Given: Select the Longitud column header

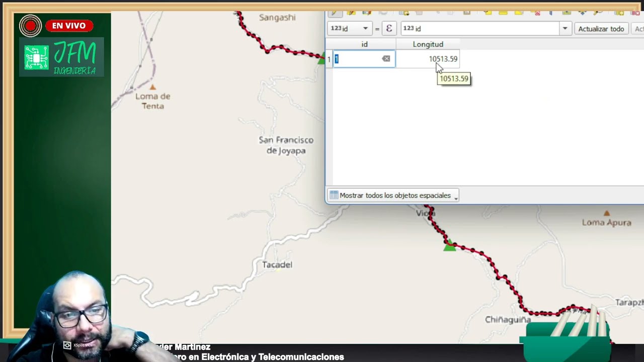Looking at the screenshot, I should (428, 44).
